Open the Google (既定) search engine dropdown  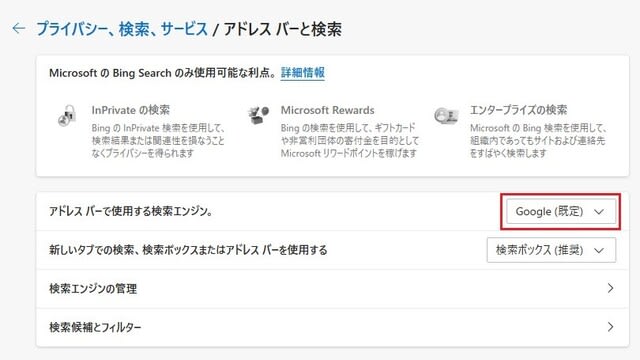click(x=561, y=211)
